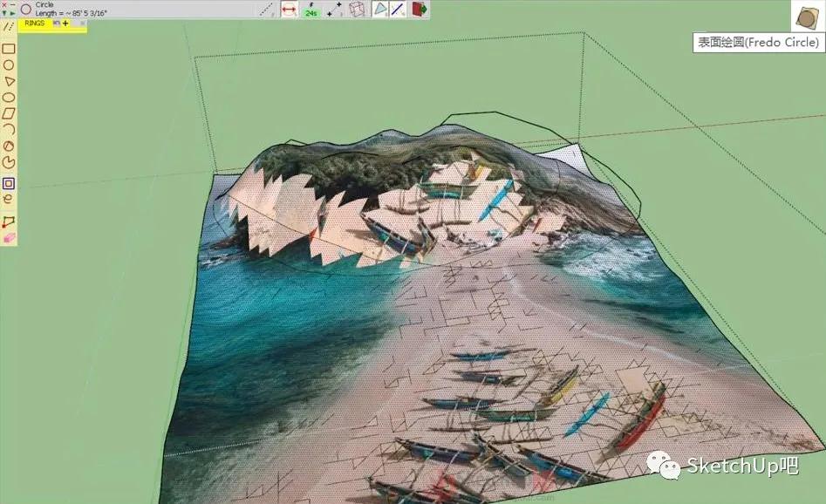This screenshot has height=504, width=826.
Task: Select the Arc on surface tool
Action: (x=9, y=130)
